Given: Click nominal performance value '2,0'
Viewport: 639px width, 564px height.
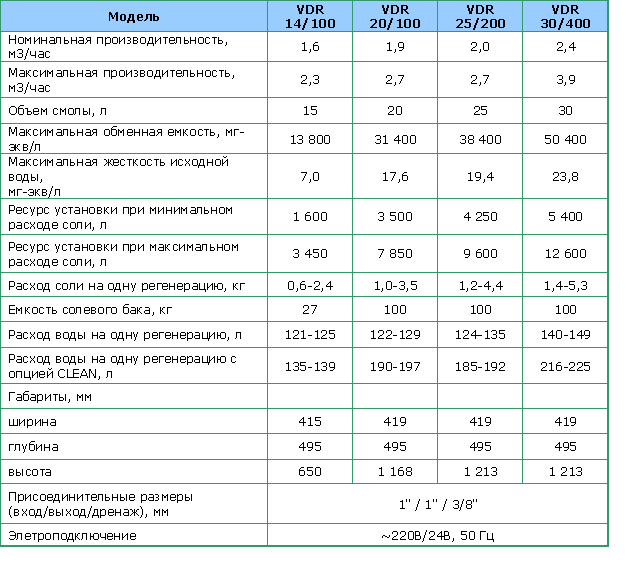Looking at the screenshot, I should coord(480,46).
